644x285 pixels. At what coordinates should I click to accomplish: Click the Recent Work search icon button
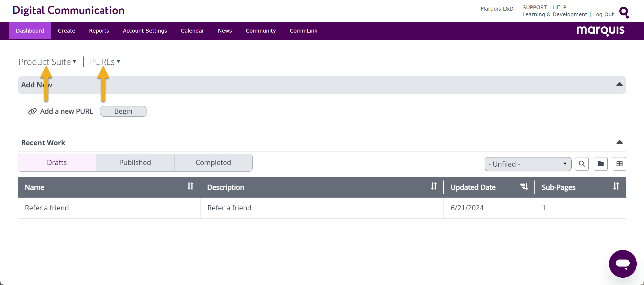[582, 164]
